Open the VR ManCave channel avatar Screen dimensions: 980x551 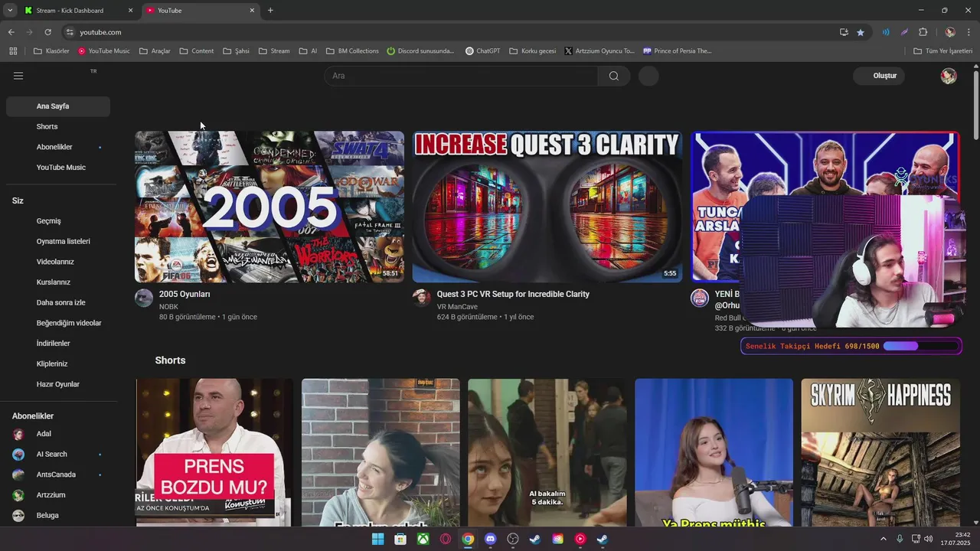pyautogui.click(x=421, y=298)
